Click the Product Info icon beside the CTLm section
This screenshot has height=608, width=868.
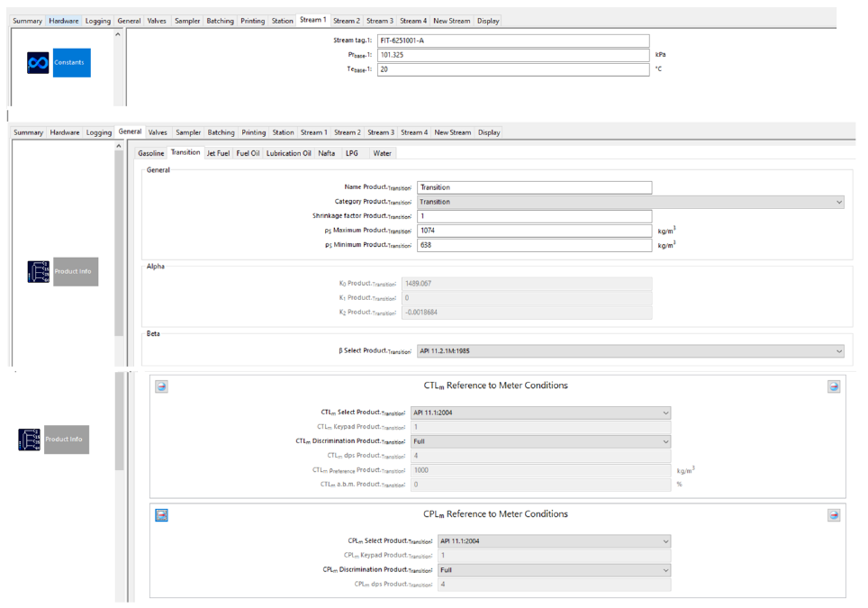click(x=29, y=440)
